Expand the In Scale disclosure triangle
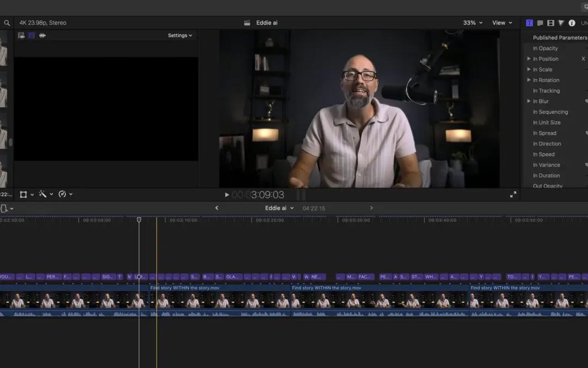Viewport: 588px width, 368px height. (528, 69)
